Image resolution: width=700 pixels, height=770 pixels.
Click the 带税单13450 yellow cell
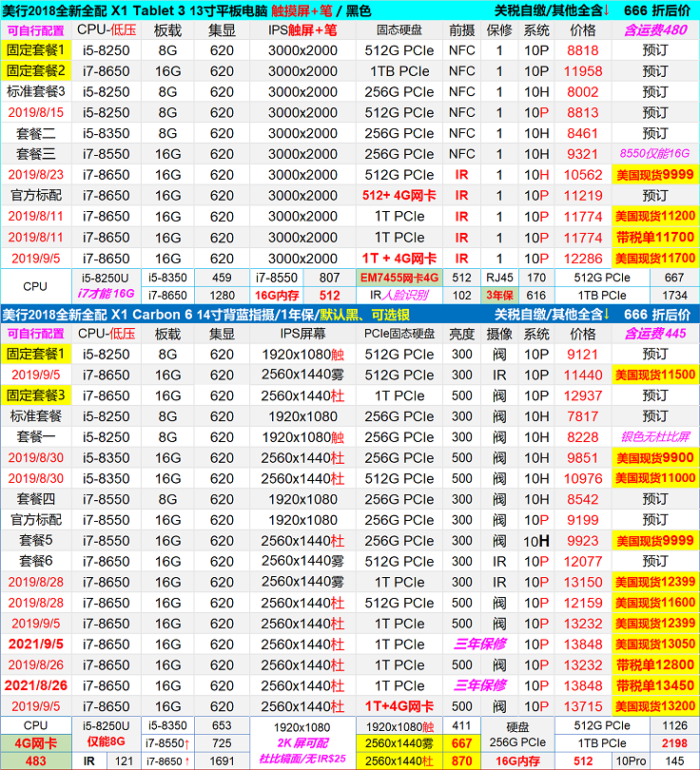(654, 685)
